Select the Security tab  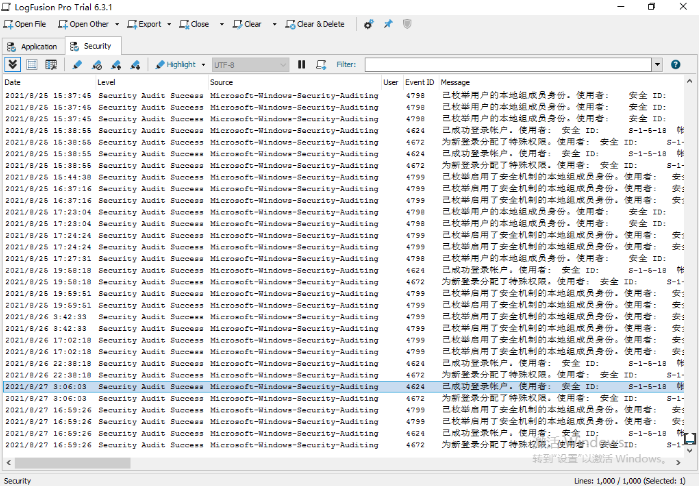coord(92,46)
